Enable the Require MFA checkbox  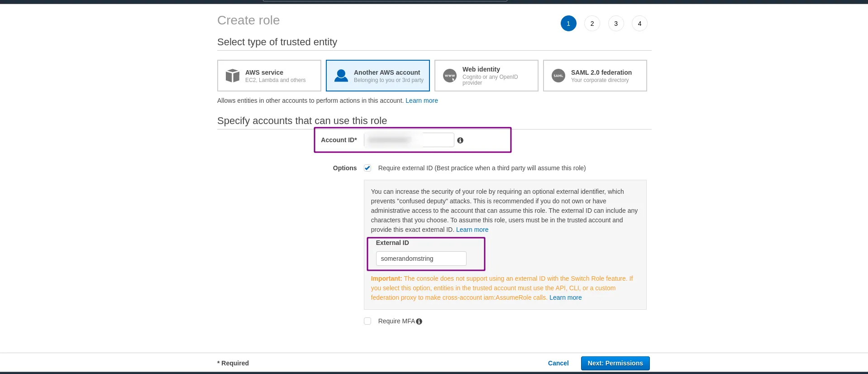[367, 321]
